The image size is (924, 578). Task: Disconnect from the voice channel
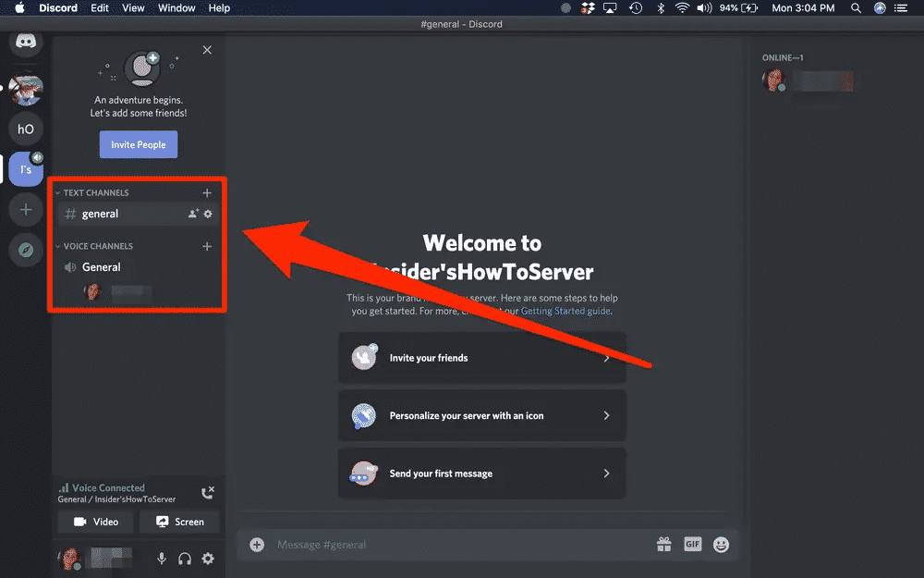coord(209,492)
